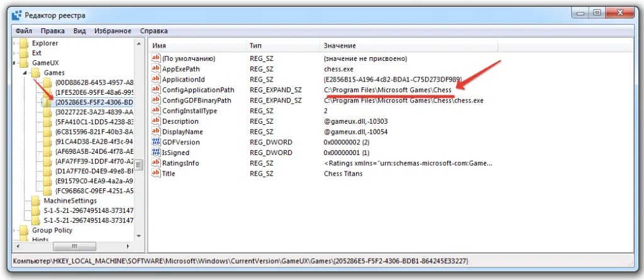644x280 pixels.
Task: Select the {5FA410C1-1DD5-4238 key
Action: [x=94, y=122]
